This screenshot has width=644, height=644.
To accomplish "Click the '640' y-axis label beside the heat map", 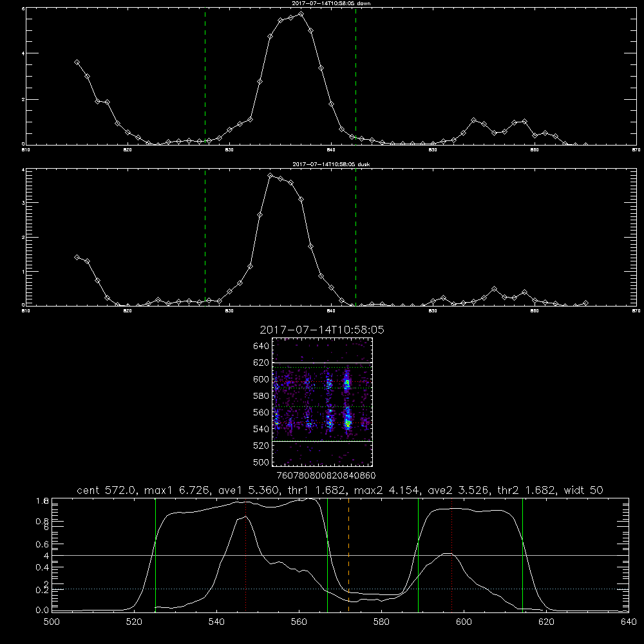I will (261, 346).
